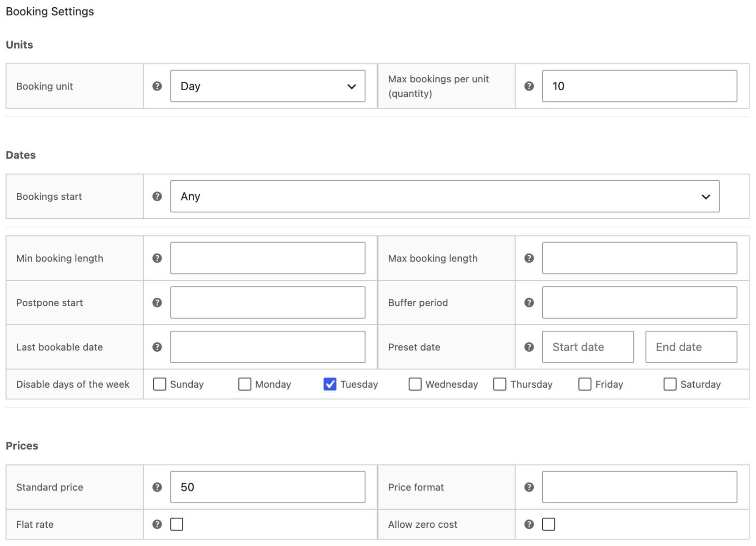Focus the Max booking length field
The image size is (756, 546).
point(639,258)
